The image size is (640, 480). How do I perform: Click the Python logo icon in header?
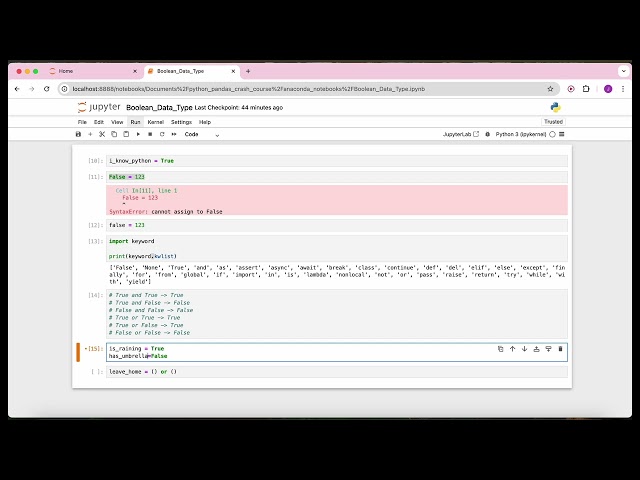[556, 107]
